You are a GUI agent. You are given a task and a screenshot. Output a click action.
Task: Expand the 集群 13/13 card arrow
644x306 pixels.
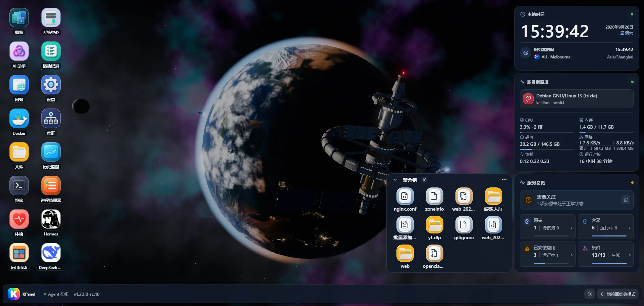click(x=630, y=255)
